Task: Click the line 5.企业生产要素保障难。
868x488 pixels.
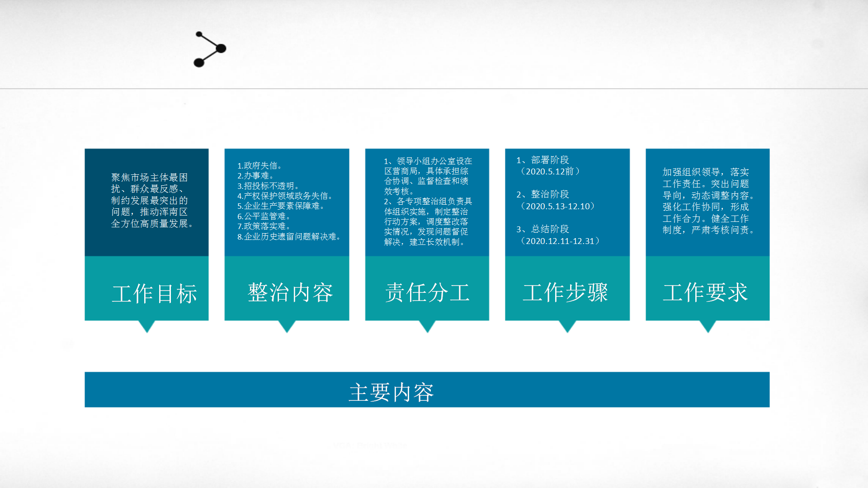Action: [281, 206]
